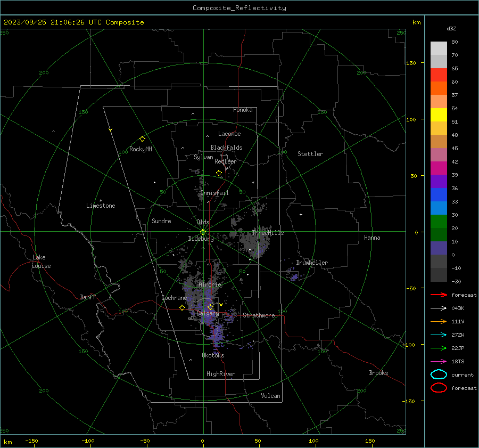
Task: Click the white cross marker west of Hanna
Action: [301, 214]
